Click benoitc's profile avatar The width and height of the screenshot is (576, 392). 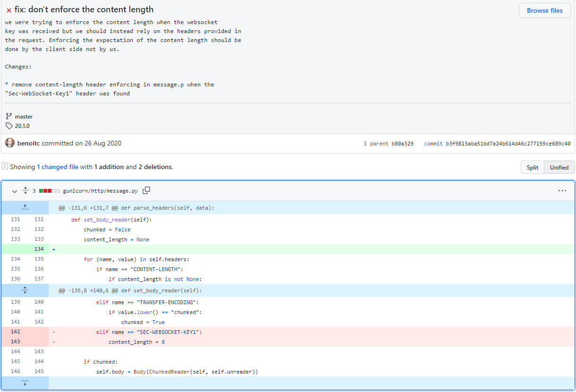(10, 143)
